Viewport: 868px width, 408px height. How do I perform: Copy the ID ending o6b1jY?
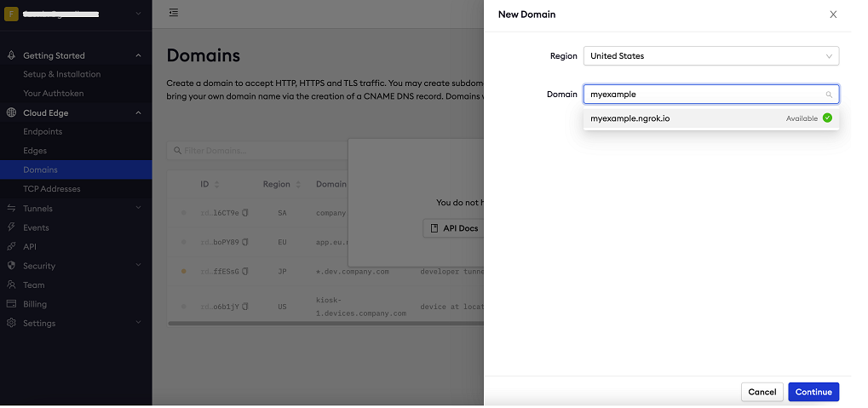(x=245, y=306)
